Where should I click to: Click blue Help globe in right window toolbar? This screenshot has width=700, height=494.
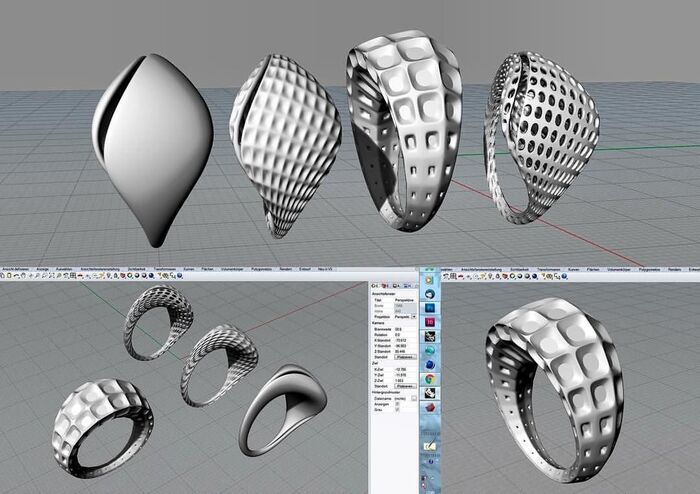pos(564,276)
